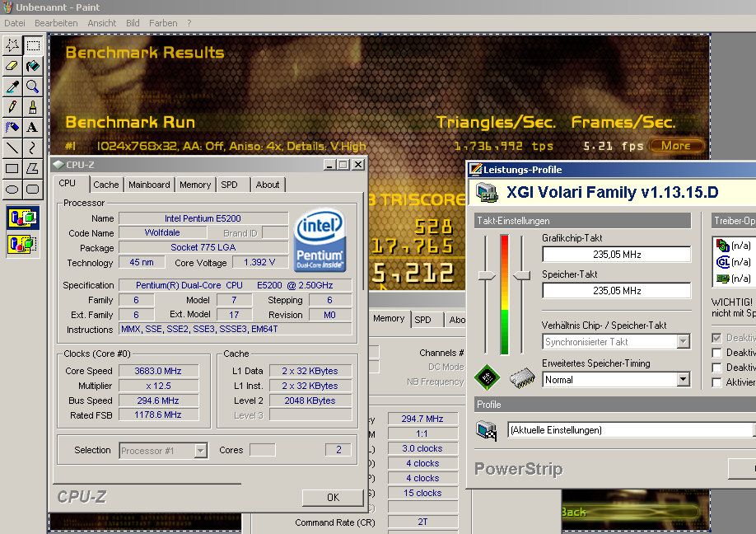This screenshot has width=756, height=534.
Task: Open the About tab in front CPU-Z
Action: click(x=268, y=185)
